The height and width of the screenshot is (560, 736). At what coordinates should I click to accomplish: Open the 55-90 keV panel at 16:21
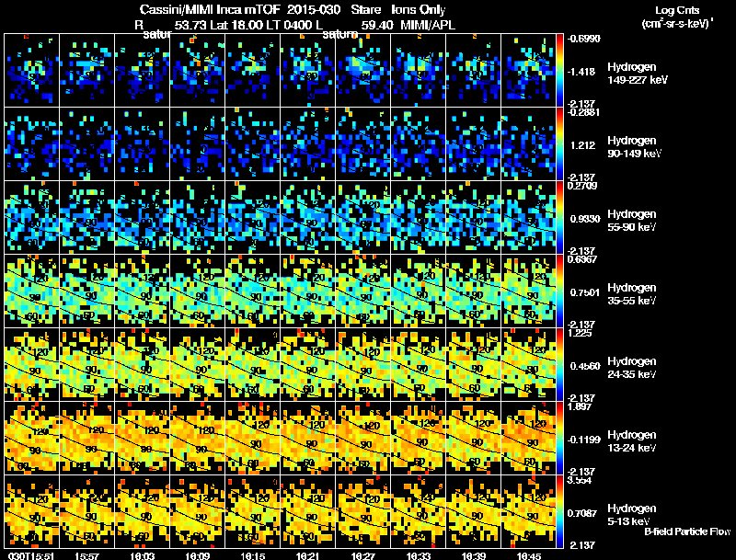[x=307, y=218]
